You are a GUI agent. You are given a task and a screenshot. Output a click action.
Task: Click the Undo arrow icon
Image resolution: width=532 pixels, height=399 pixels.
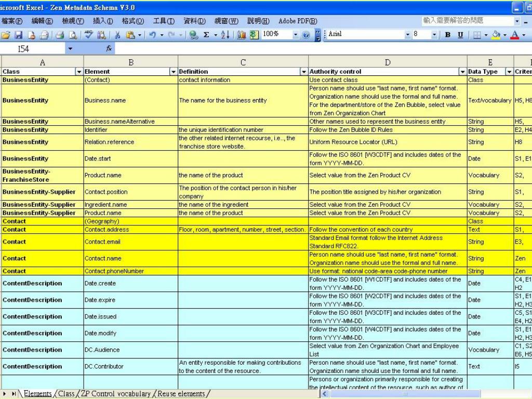click(153, 35)
